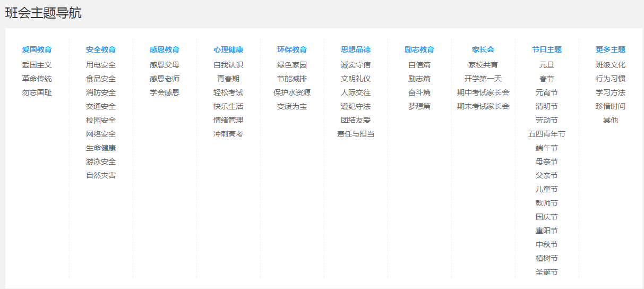This screenshot has height=289, width=644.
Task: Select 消防安全 link
Action: click(x=101, y=92)
